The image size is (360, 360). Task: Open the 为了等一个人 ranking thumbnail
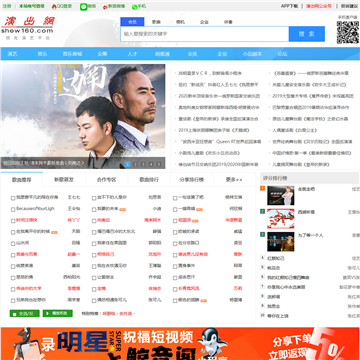(281, 242)
